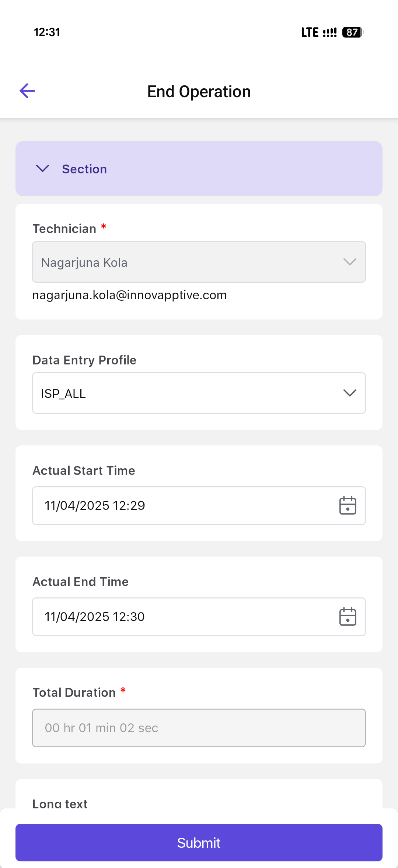Tap the Technician field label
Screen dimensions: 398x868
[64, 229]
